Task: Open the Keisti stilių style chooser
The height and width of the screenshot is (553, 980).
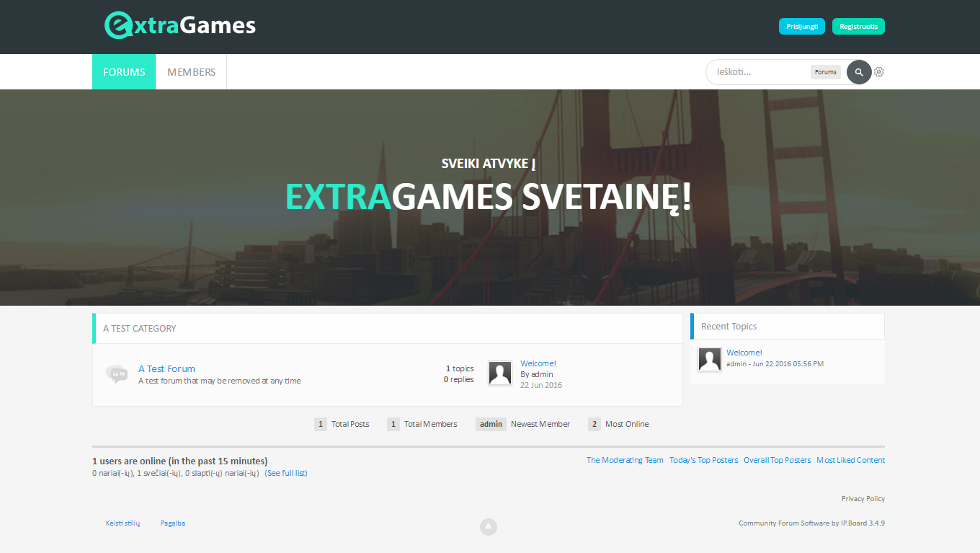Action: point(122,523)
